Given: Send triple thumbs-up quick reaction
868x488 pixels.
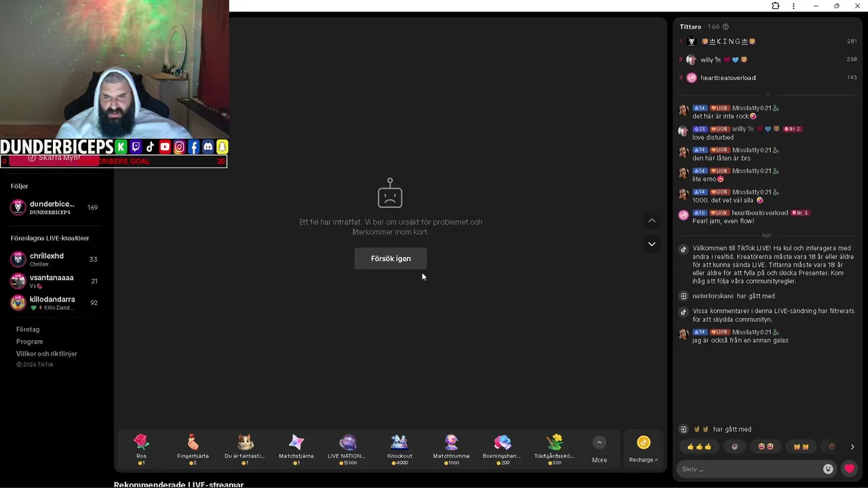Looking at the screenshot, I should [699, 447].
